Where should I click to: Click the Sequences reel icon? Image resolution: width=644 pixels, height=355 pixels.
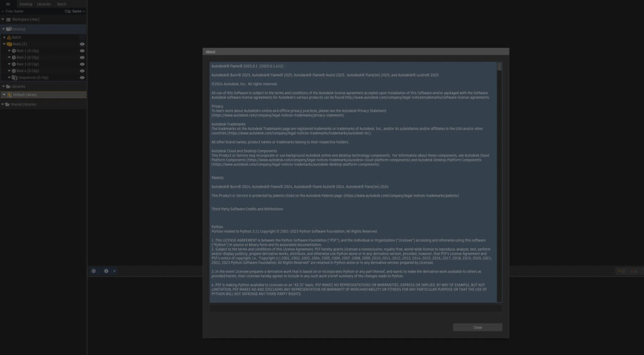point(14,77)
